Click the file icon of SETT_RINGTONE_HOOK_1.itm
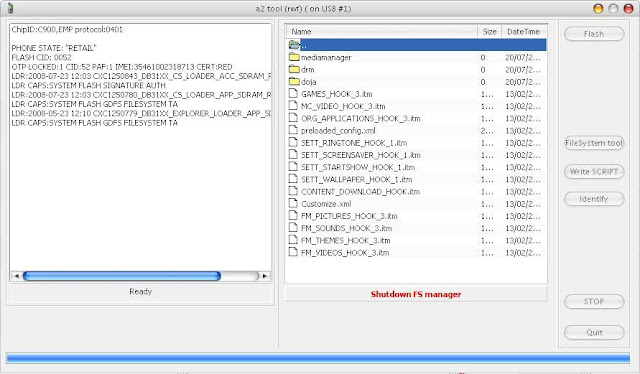Image resolution: width=640 pixels, height=374 pixels. coord(293,142)
